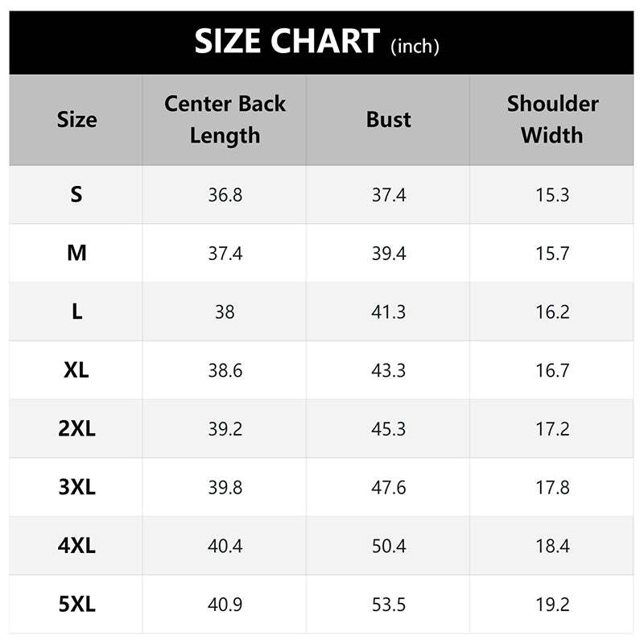This screenshot has height=644, width=644.
Task: Select the 40.4 center back length cell
Action: pyautogui.click(x=225, y=547)
